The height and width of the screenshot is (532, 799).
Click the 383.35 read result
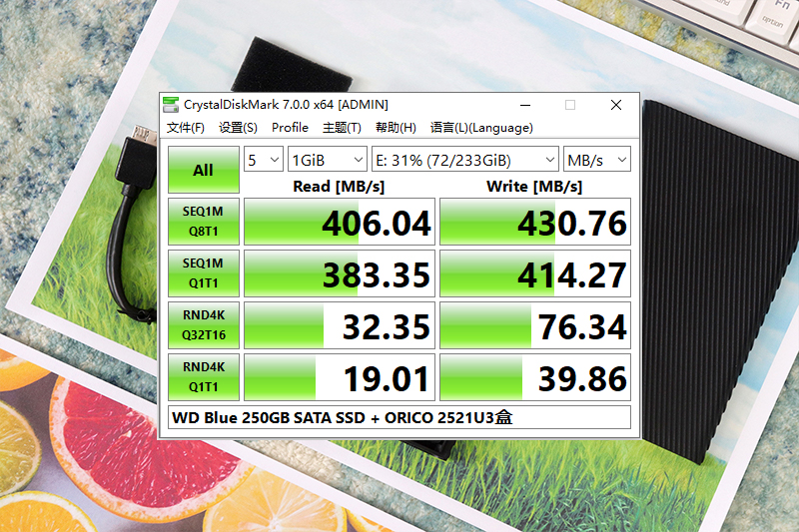340,273
